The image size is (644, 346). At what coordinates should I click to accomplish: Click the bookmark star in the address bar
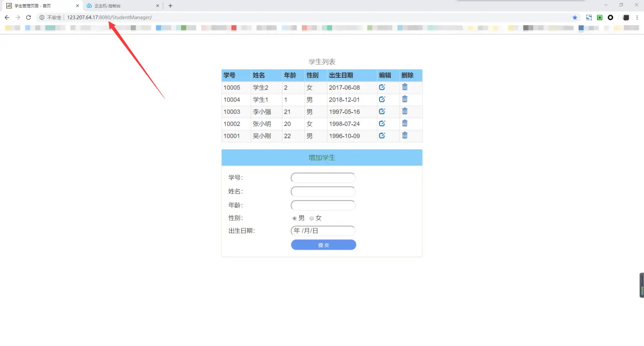[x=575, y=18]
